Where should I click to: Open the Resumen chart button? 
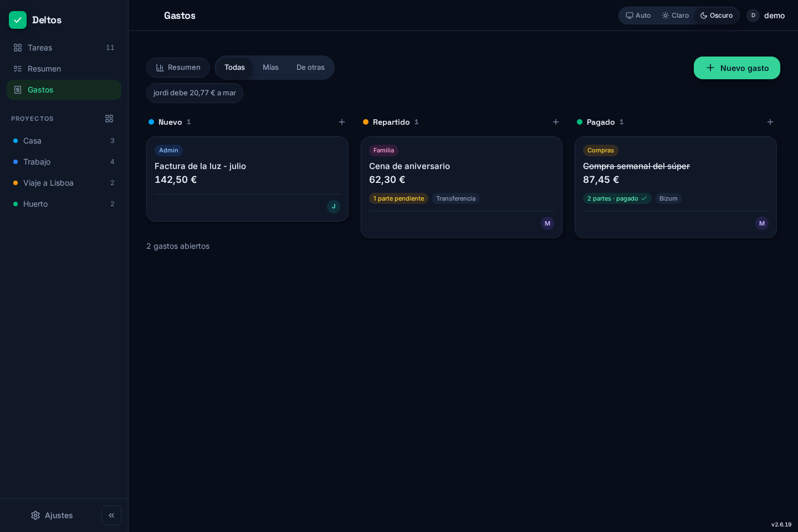[178, 68]
